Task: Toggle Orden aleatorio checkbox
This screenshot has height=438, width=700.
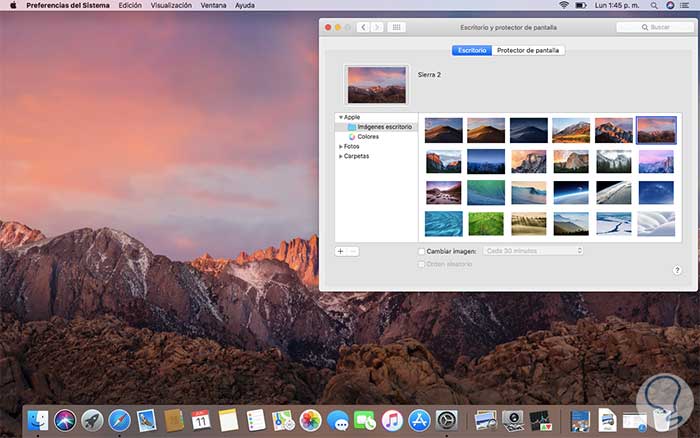Action: click(x=421, y=264)
